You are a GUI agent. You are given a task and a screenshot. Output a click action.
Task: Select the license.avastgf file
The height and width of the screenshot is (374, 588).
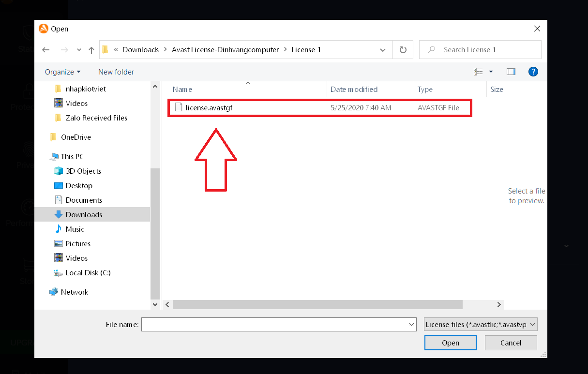click(x=320, y=108)
